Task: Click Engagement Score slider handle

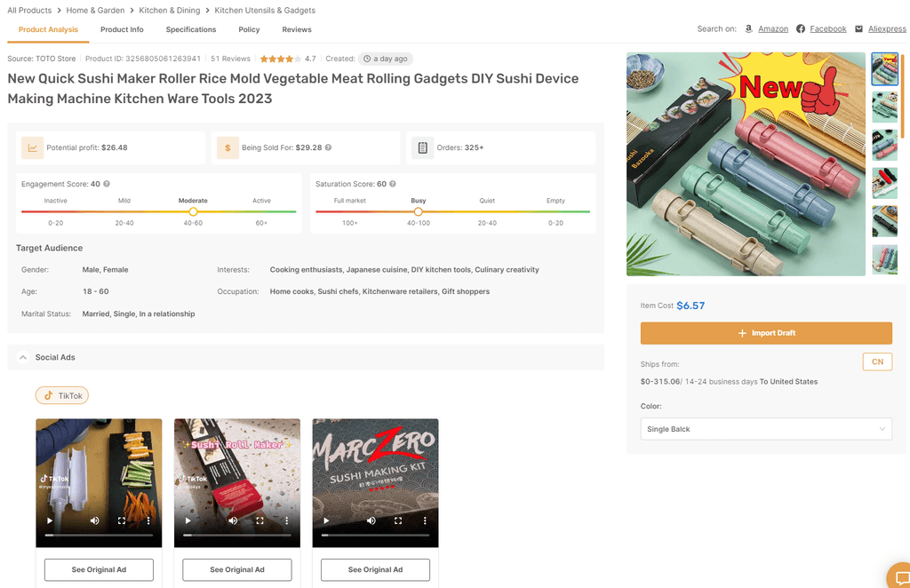Action: [x=193, y=211]
